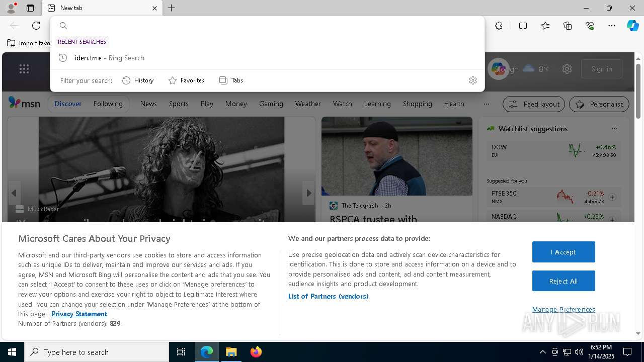Launch Firefox from the taskbar
Image resolution: width=644 pixels, height=362 pixels.
[256, 352]
